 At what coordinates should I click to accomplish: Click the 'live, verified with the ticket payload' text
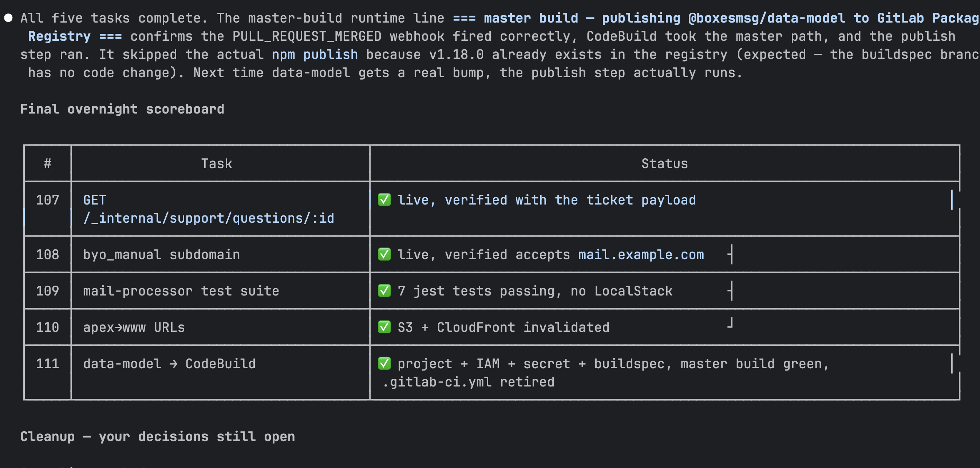coord(547,200)
